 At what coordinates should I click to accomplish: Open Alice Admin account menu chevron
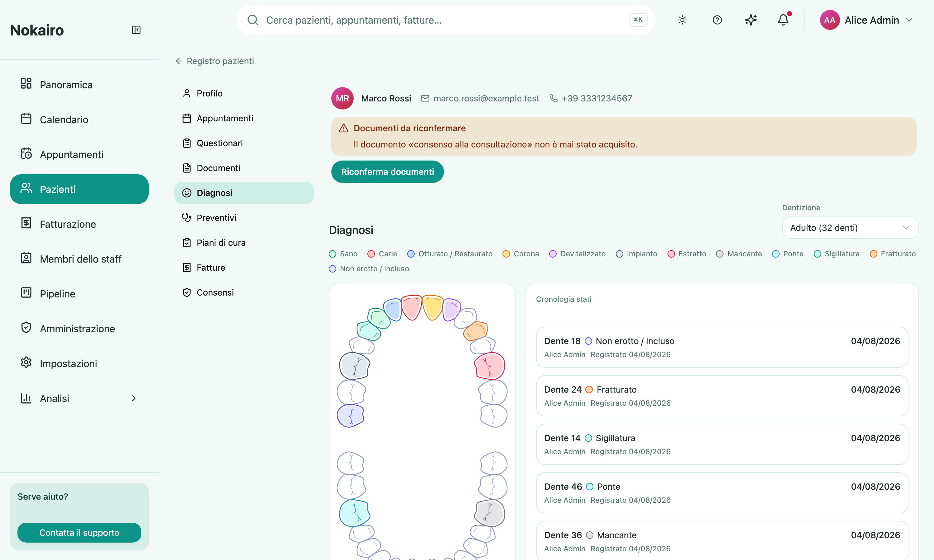909,20
